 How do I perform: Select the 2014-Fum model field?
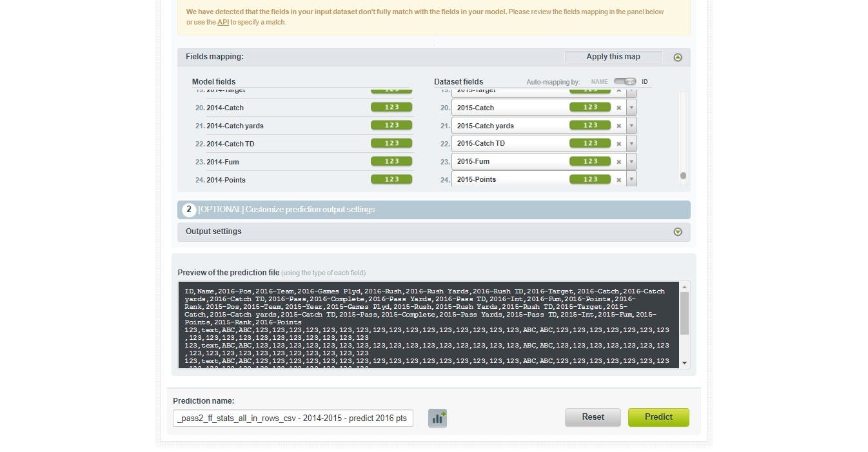click(303, 162)
